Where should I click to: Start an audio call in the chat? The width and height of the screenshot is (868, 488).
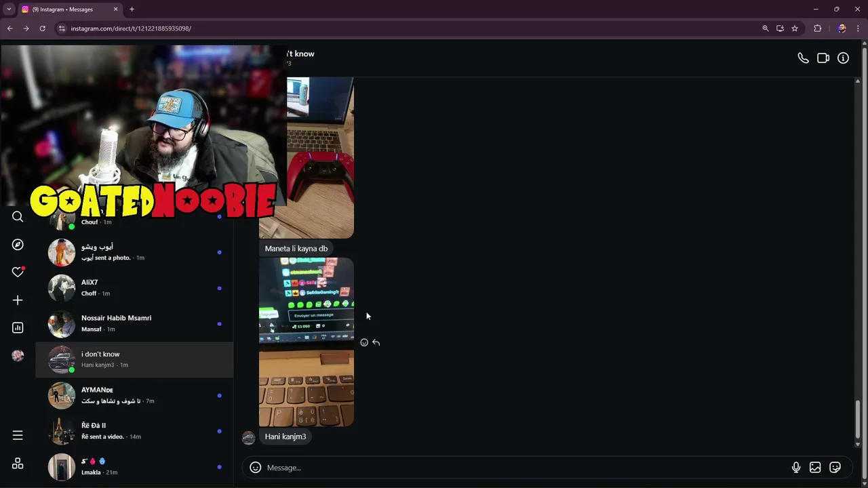(803, 58)
